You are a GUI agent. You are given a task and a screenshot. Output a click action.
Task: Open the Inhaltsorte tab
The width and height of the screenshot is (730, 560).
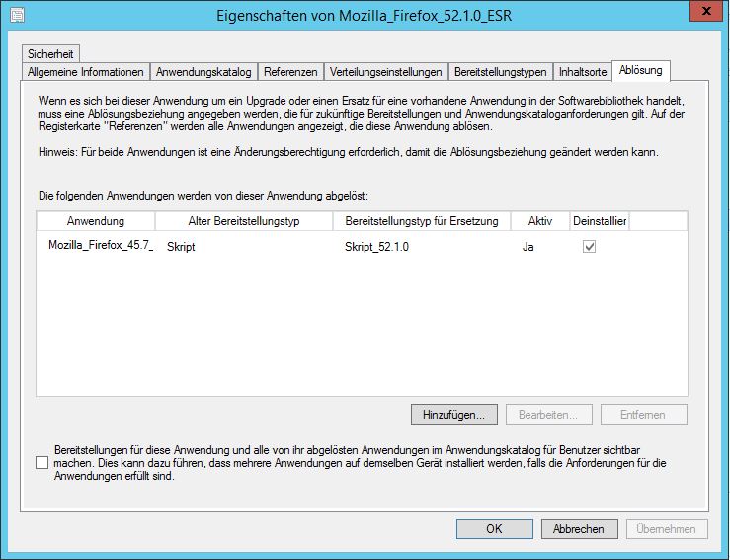pyautogui.click(x=583, y=72)
